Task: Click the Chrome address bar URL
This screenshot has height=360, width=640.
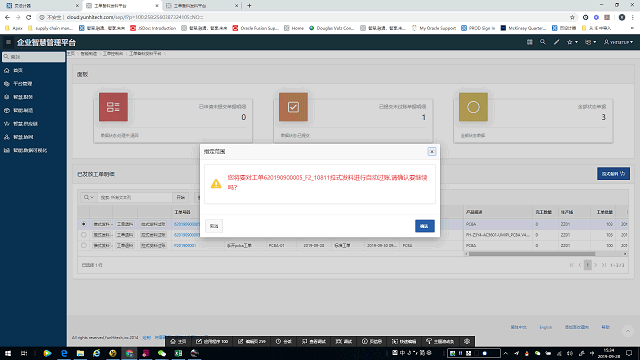Action: coord(135,17)
